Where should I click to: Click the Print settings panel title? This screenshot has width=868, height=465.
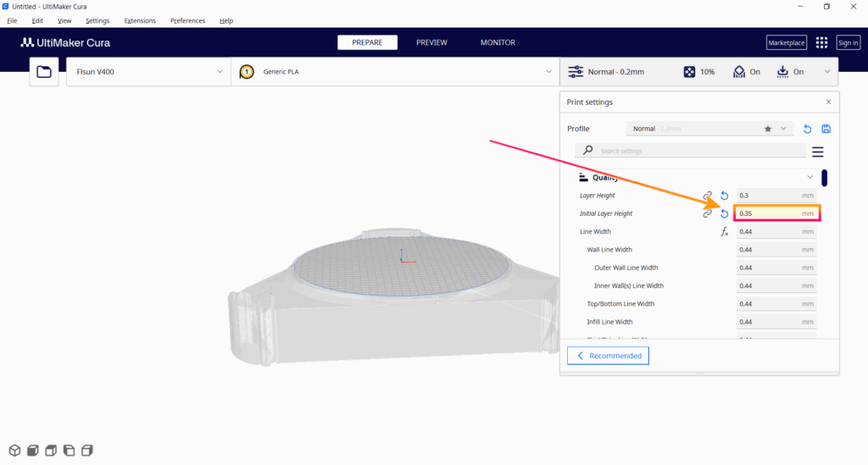590,102
